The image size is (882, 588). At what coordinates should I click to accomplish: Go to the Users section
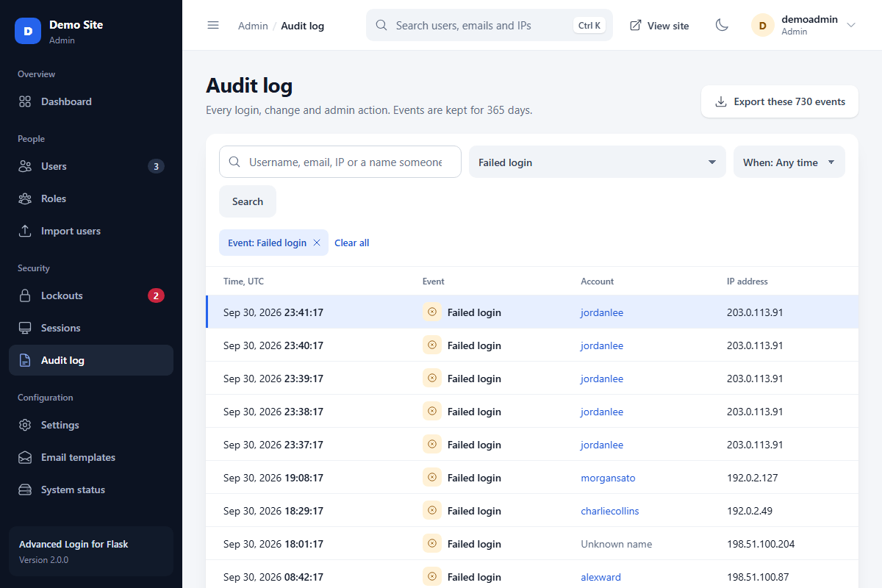click(x=91, y=166)
